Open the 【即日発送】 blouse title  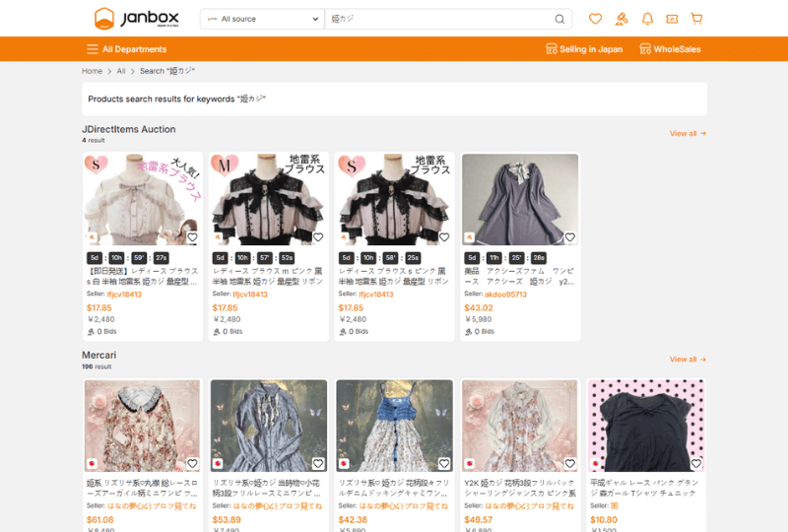[142, 276]
